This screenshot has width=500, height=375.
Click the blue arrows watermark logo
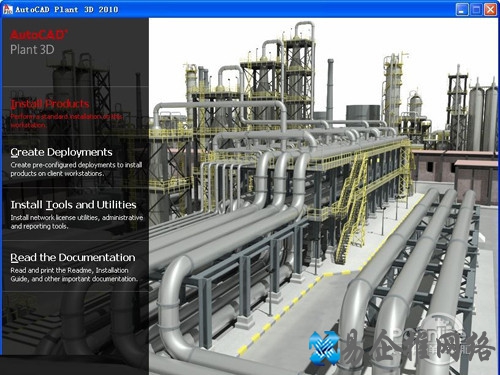coord(324,348)
